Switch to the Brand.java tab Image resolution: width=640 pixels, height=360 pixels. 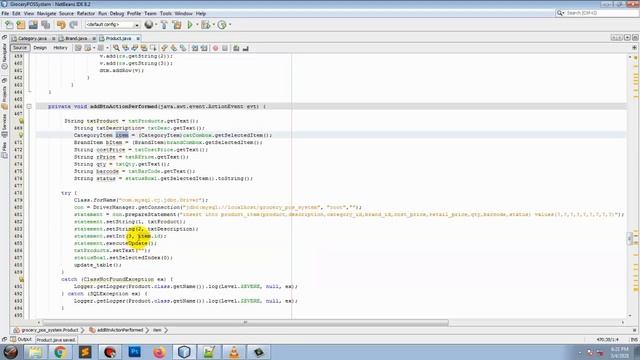[76, 38]
